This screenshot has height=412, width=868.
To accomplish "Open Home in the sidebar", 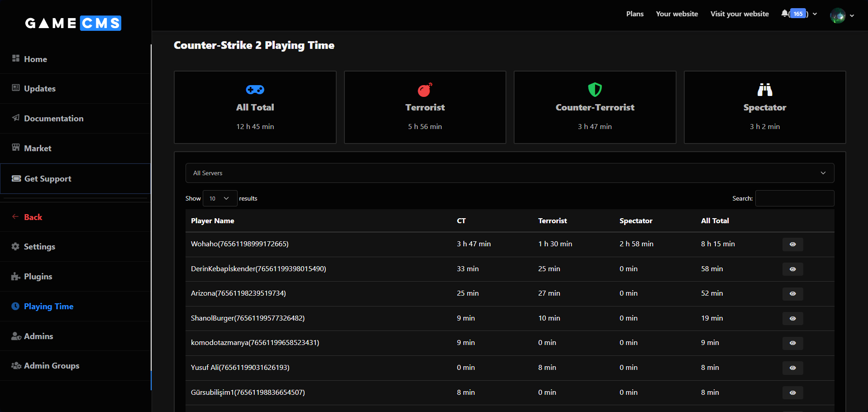I will pyautogui.click(x=75, y=59).
